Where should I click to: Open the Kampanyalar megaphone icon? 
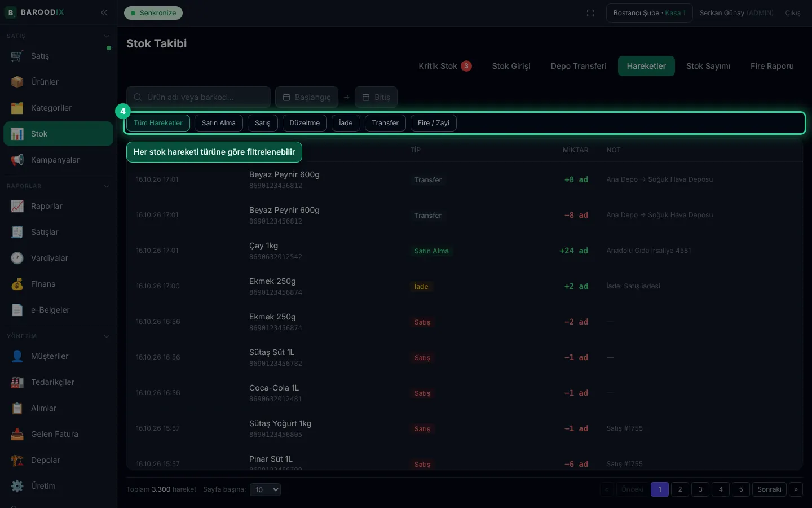17,160
